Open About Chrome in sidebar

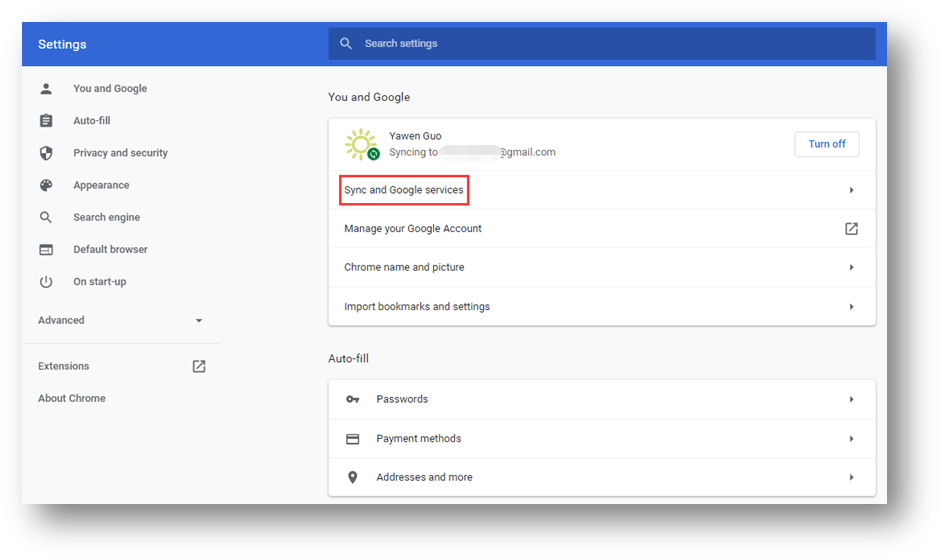click(x=72, y=398)
